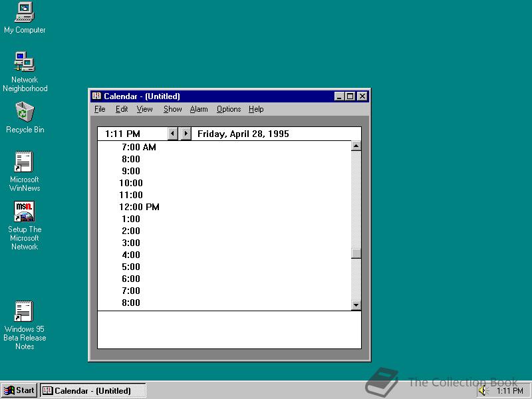Click the last 8:00 evening row
The image size is (532, 399).
click(x=224, y=303)
